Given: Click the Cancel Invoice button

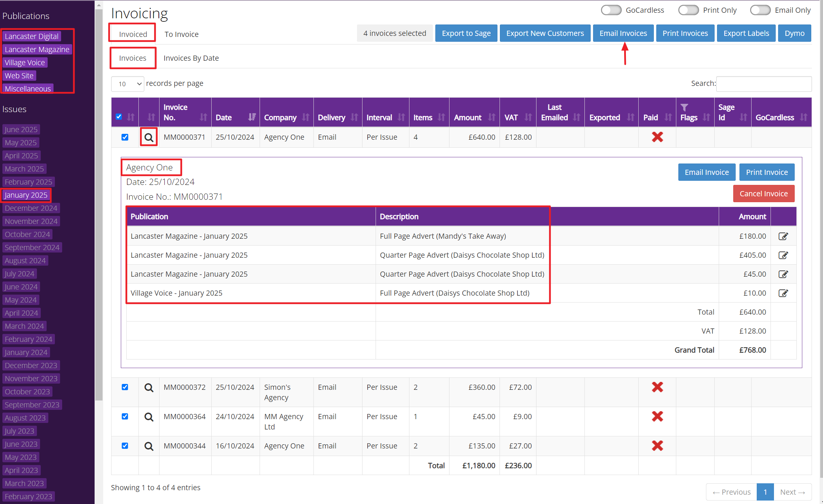Looking at the screenshot, I should click(764, 194).
